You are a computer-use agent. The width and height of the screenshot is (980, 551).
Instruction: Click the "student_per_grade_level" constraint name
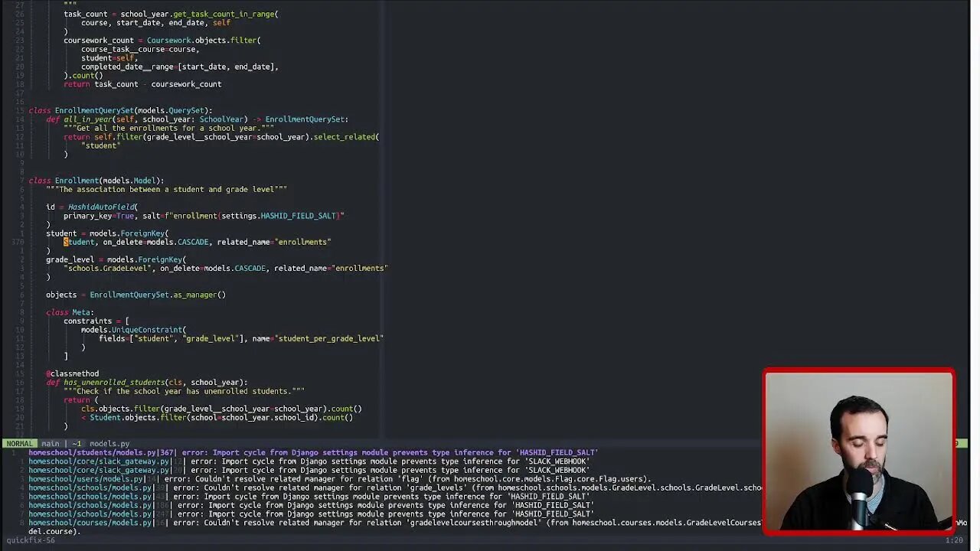(x=328, y=338)
